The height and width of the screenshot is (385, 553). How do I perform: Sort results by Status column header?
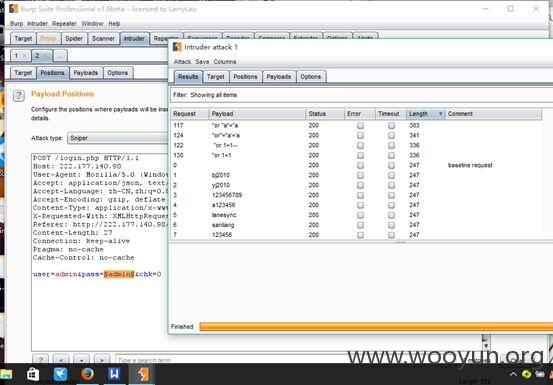pos(325,114)
